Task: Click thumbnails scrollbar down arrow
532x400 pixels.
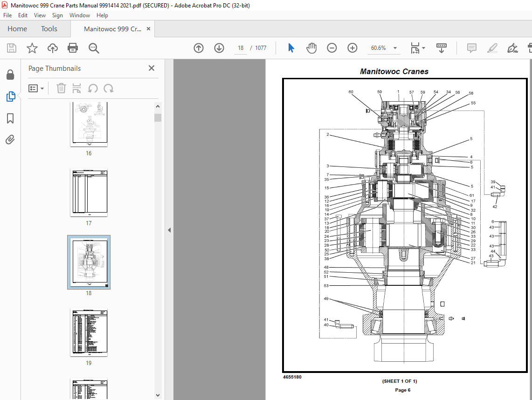Action: click(x=158, y=395)
